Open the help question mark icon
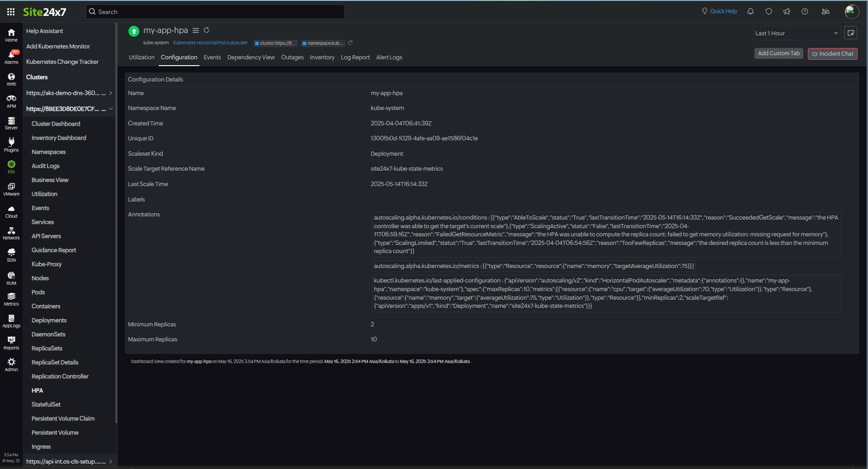The image size is (868, 469). (x=805, y=11)
